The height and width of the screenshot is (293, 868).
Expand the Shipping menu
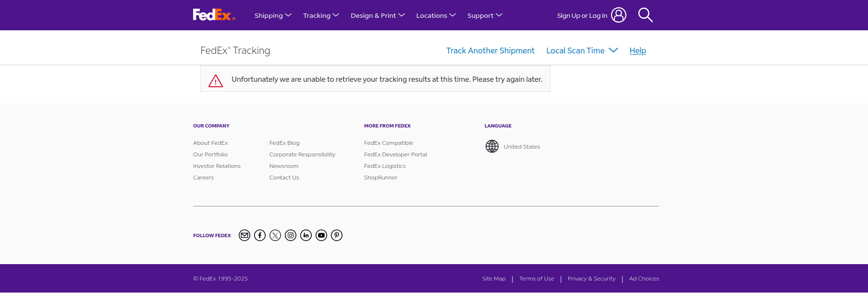[x=273, y=15]
